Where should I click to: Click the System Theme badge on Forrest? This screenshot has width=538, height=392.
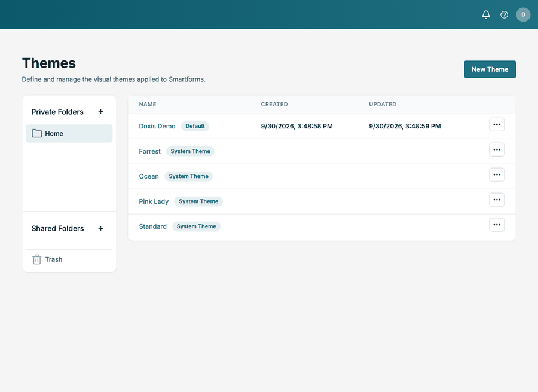click(x=191, y=151)
